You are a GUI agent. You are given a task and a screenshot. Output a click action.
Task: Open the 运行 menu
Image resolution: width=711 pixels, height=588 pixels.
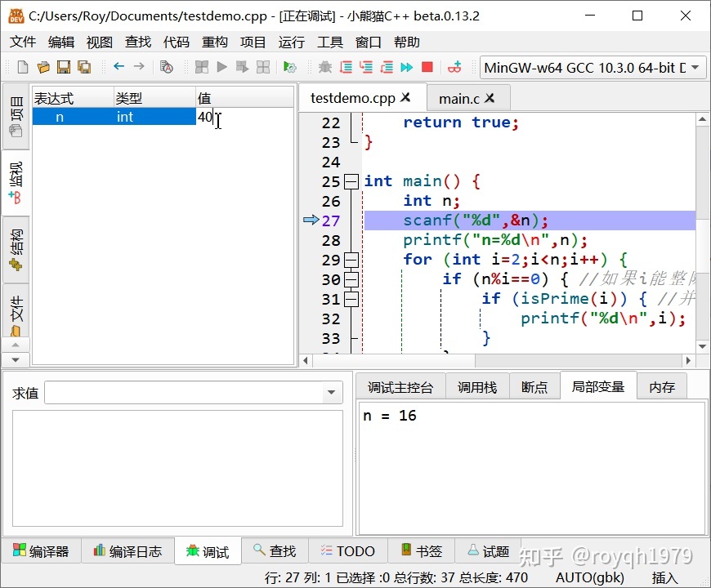[292, 42]
